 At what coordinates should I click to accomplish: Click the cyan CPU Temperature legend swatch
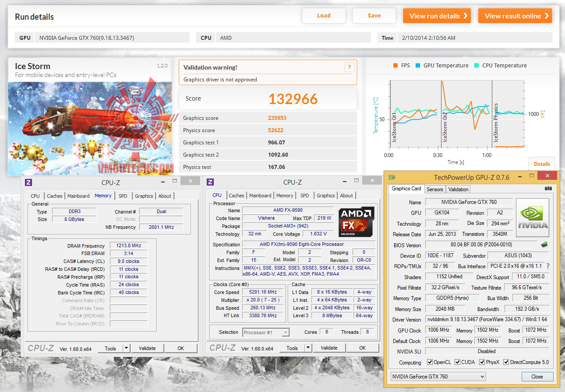tap(477, 66)
